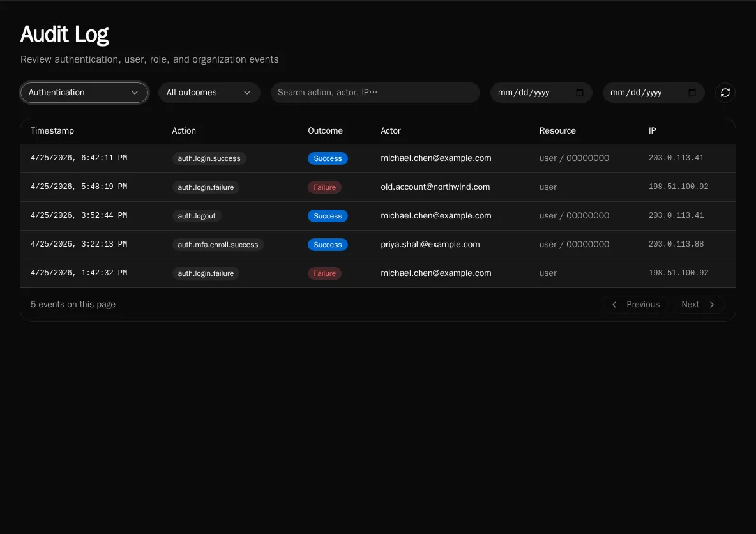Select auth.login.failure tag in the 1:42:32 PM row
The width and height of the screenshot is (756, 534).
click(206, 273)
